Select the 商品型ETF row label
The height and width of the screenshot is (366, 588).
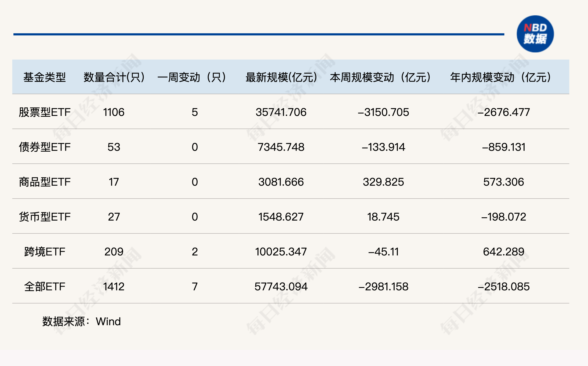click(x=44, y=182)
